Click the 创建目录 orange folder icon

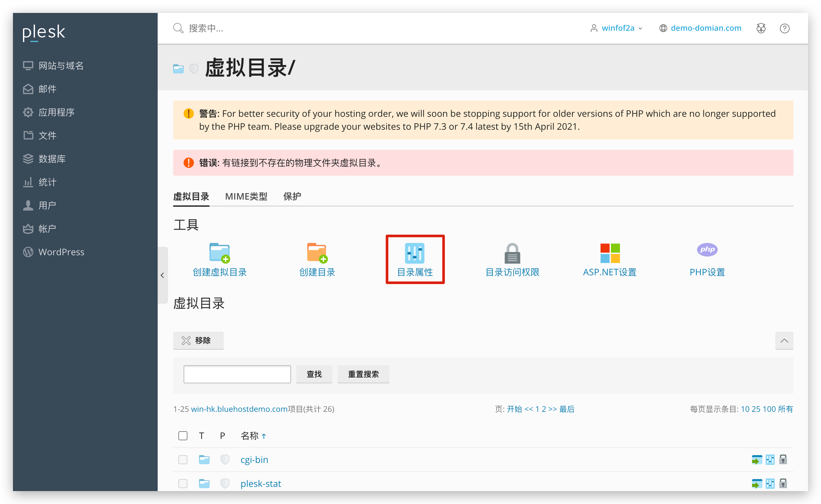pos(317,253)
